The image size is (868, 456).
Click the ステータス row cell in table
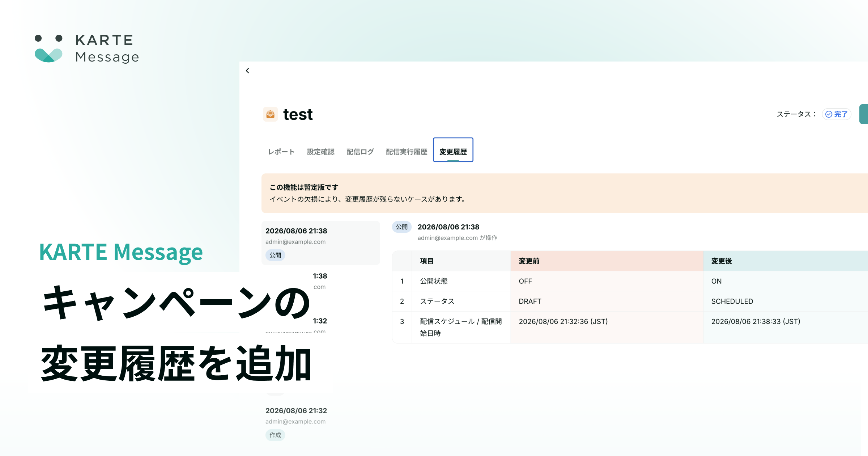click(x=461, y=301)
